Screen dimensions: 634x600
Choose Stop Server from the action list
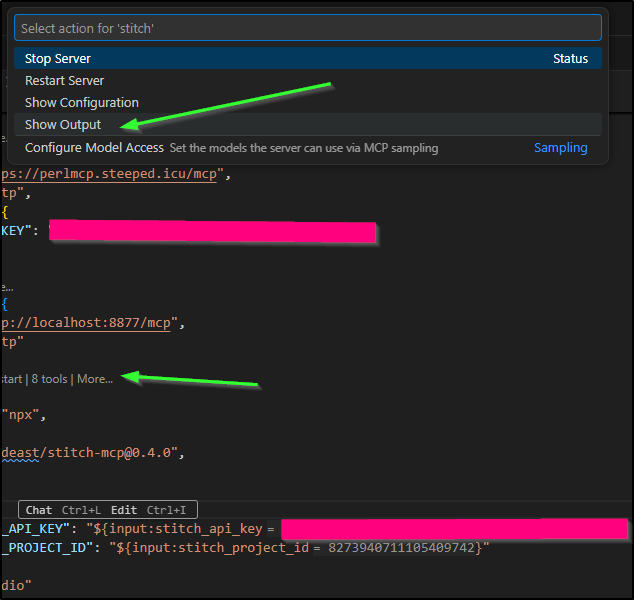pyautogui.click(x=58, y=59)
